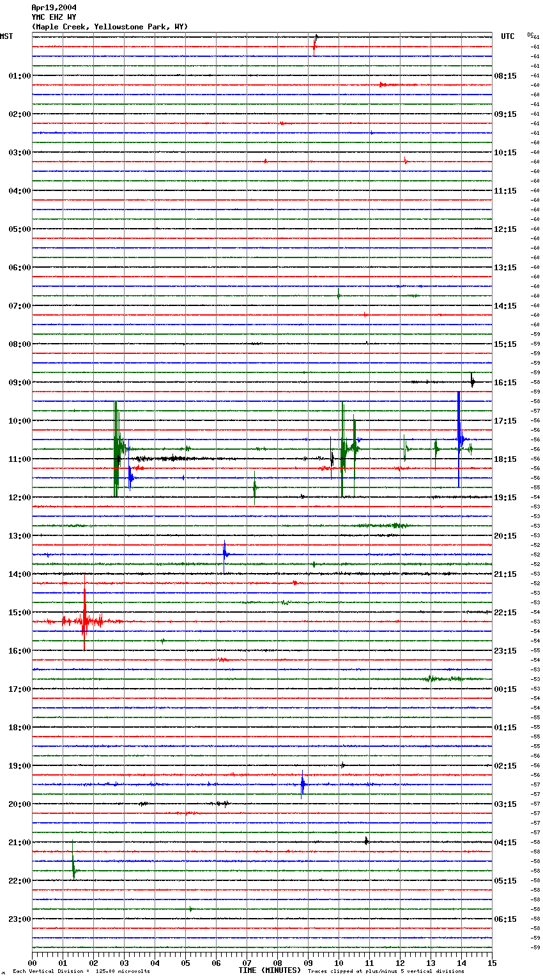Click the UTC time label '03:15'
The height and width of the screenshot is (980, 543).
(x=505, y=804)
